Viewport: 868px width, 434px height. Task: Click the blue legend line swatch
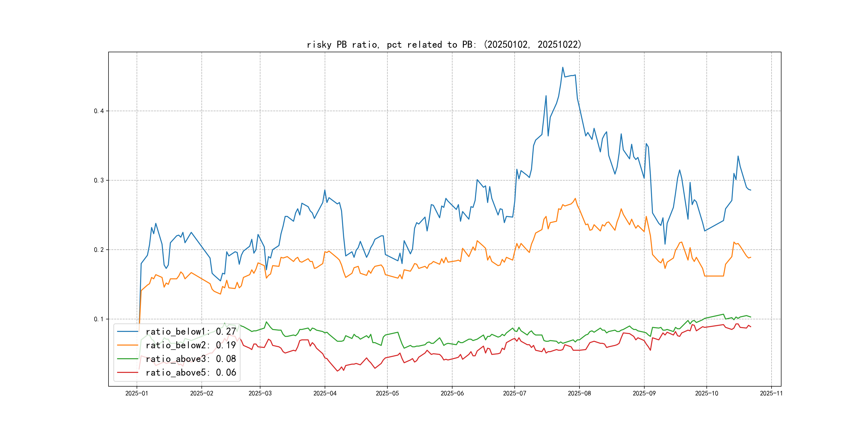128,332
